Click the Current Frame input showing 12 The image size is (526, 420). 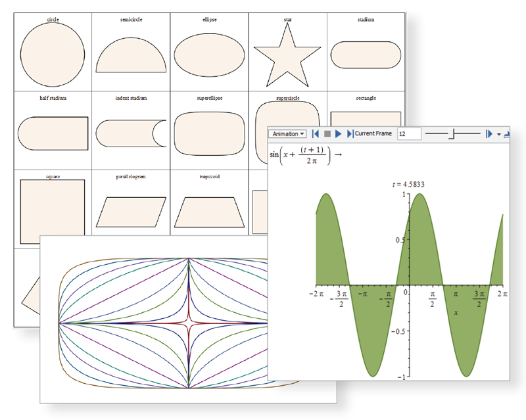coord(409,134)
